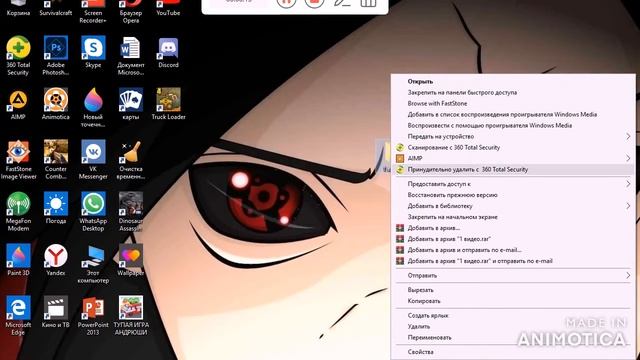
Task: Expand Передать на устройство submenu arrow
Action: click(x=628, y=136)
